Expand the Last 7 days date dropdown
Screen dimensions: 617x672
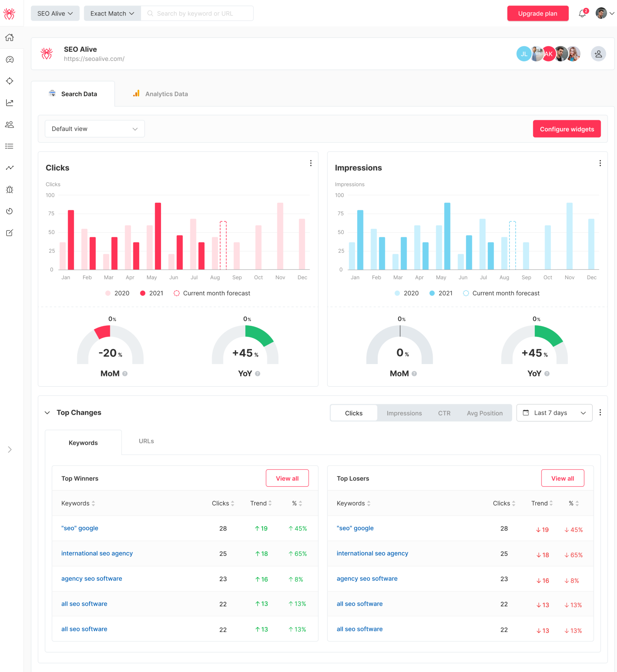(x=554, y=413)
